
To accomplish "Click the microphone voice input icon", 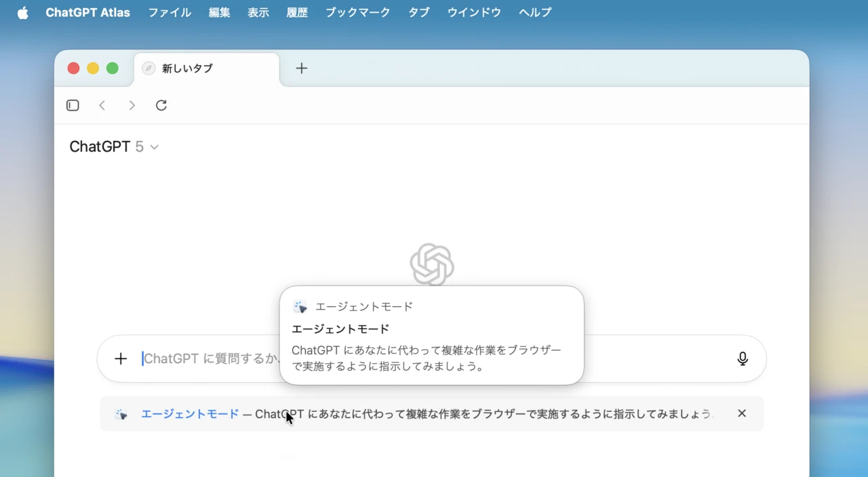I will point(743,358).
